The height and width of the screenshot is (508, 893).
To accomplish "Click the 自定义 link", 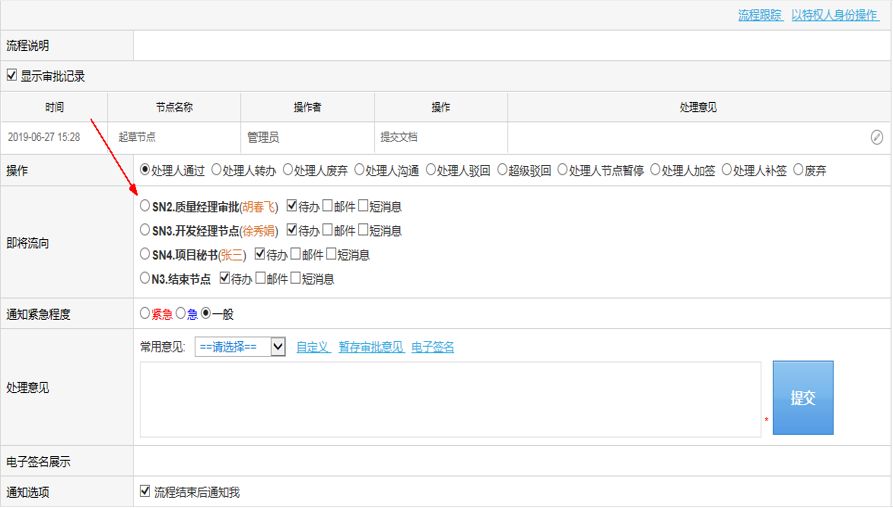I will [313, 347].
